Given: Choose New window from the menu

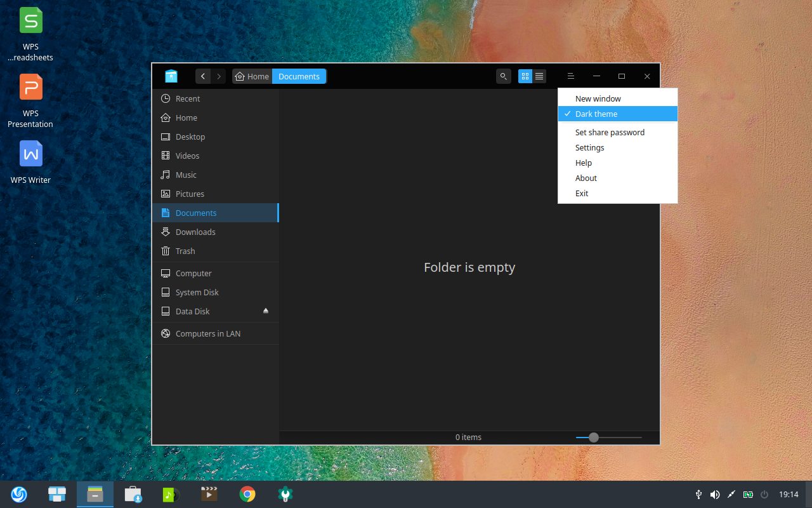Looking at the screenshot, I should pos(598,98).
